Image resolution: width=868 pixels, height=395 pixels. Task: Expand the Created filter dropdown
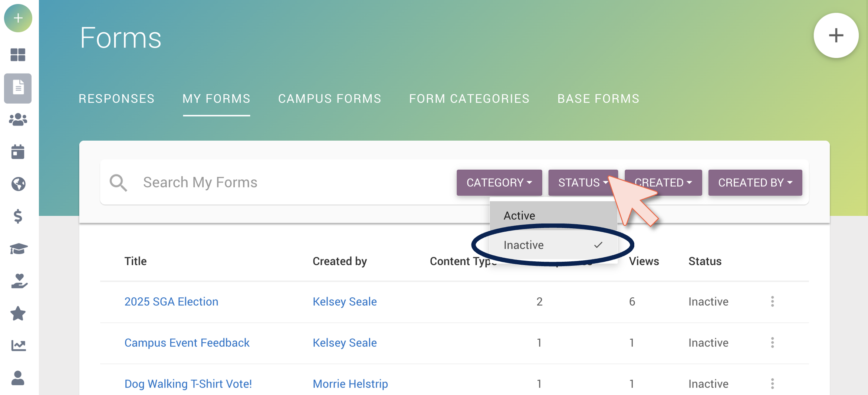[x=663, y=183]
